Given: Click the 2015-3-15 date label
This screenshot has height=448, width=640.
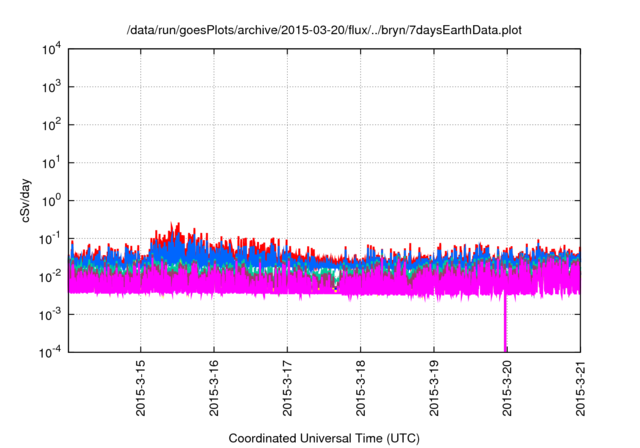Looking at the screenshot, I should point(140,388).
